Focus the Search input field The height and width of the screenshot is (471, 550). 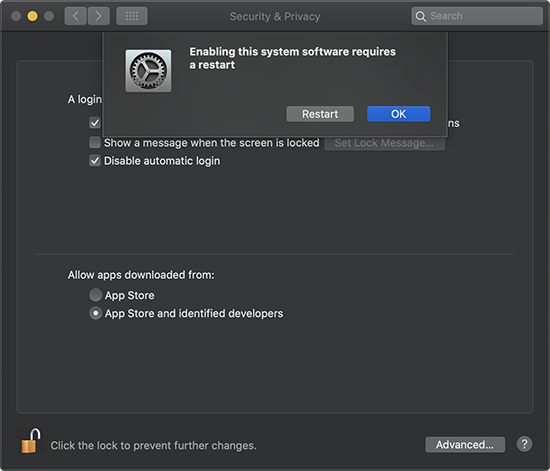(477, 16)
